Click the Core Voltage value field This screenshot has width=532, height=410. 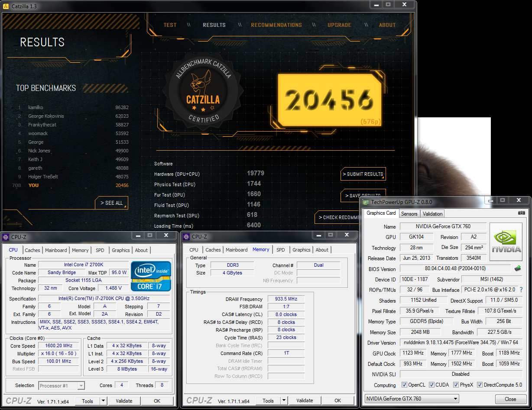[113, 288]
